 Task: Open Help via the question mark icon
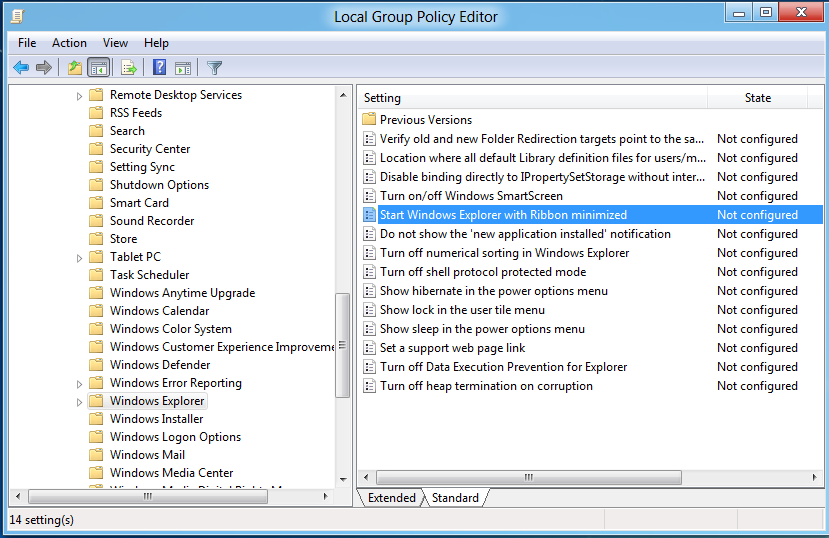[159, 68]
